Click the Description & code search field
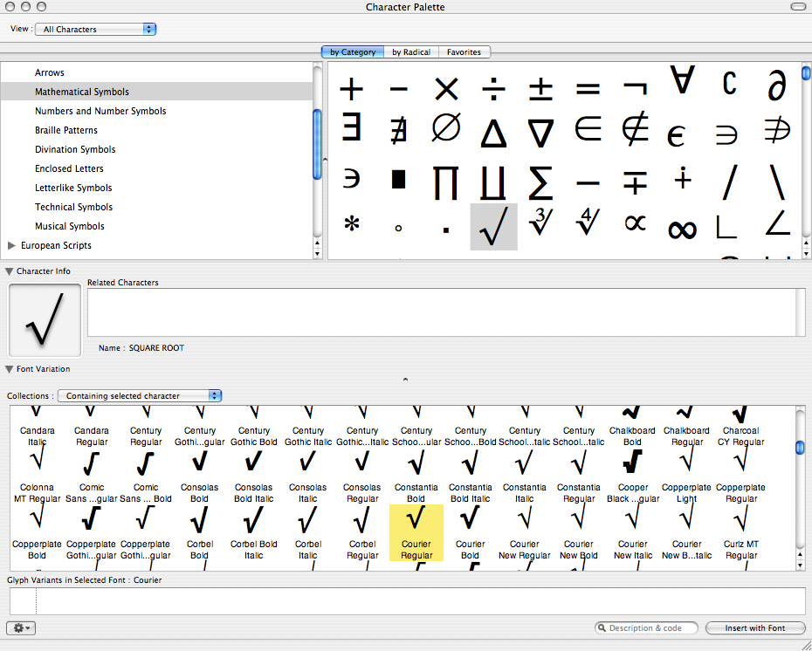The height and width of the screenshot is (651, 812). 646,627
